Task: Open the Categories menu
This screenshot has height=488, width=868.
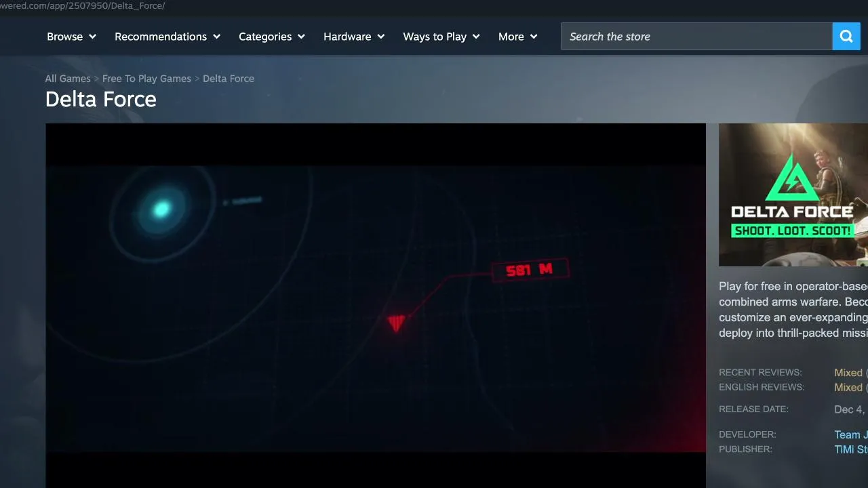Action: tap(272, 37)
